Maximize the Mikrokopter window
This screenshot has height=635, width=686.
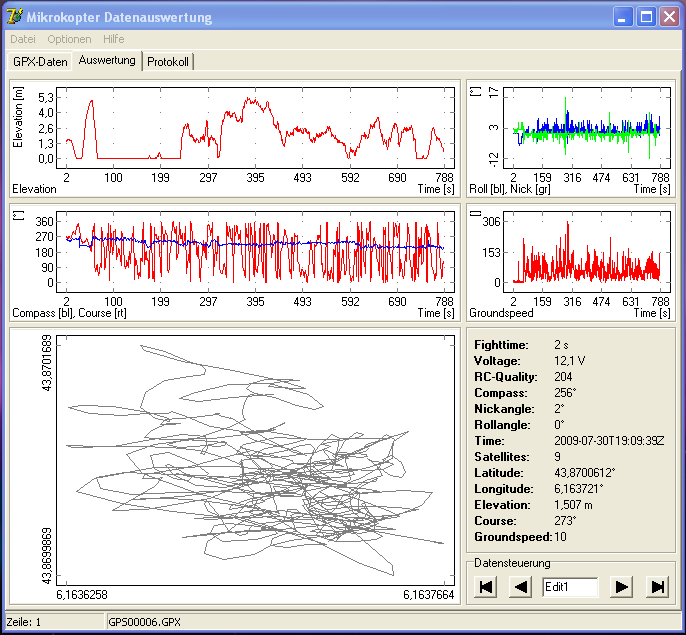pyautogui.click(x=646, y=17)
